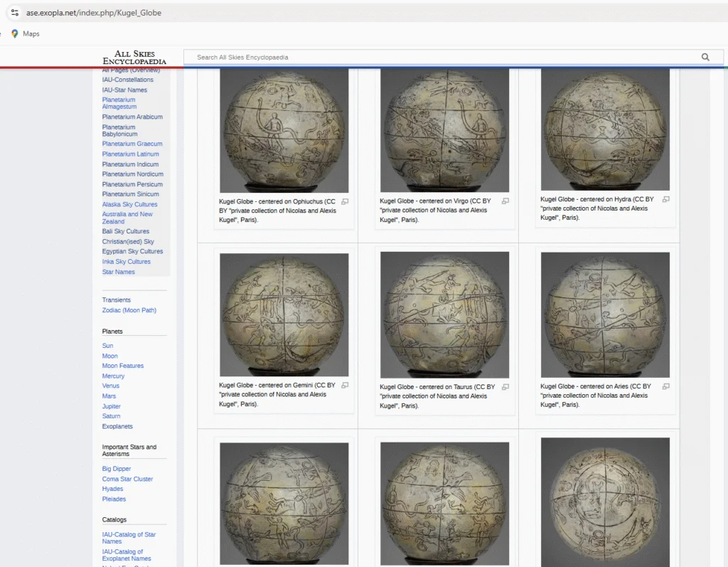Go to Planetarium Babylonicum page
Screen dimensions: 728x567
tap(119, 131)
